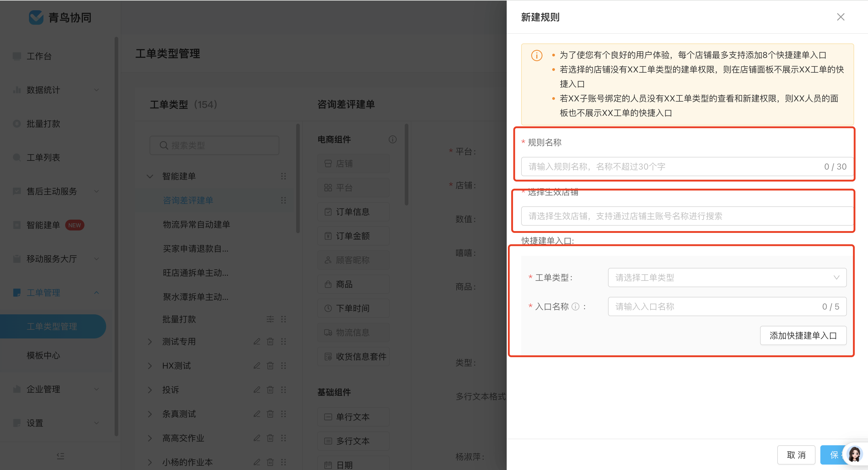Screen dimensions: 868x470
Task: Select the 订单金额 component
Action: pos(353,236)
